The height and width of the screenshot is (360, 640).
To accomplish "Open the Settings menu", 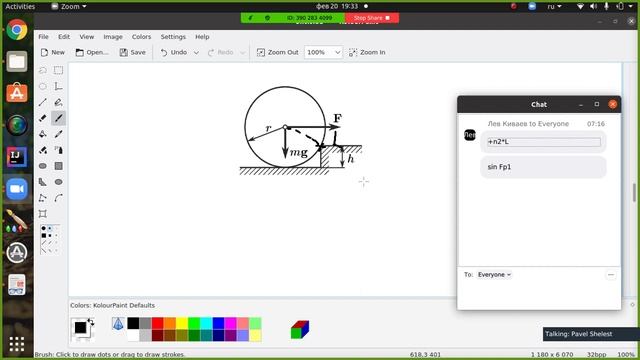I will tap(173, 37).
